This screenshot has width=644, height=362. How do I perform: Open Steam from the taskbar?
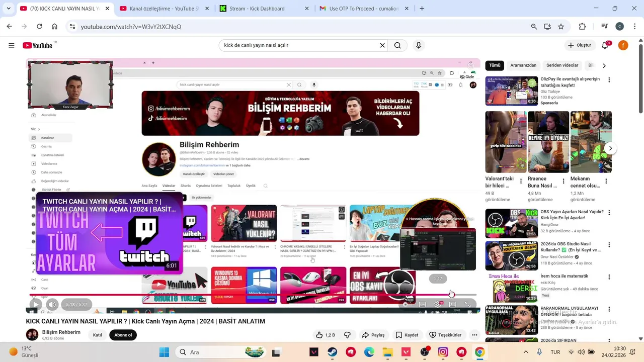pos(332,352)
